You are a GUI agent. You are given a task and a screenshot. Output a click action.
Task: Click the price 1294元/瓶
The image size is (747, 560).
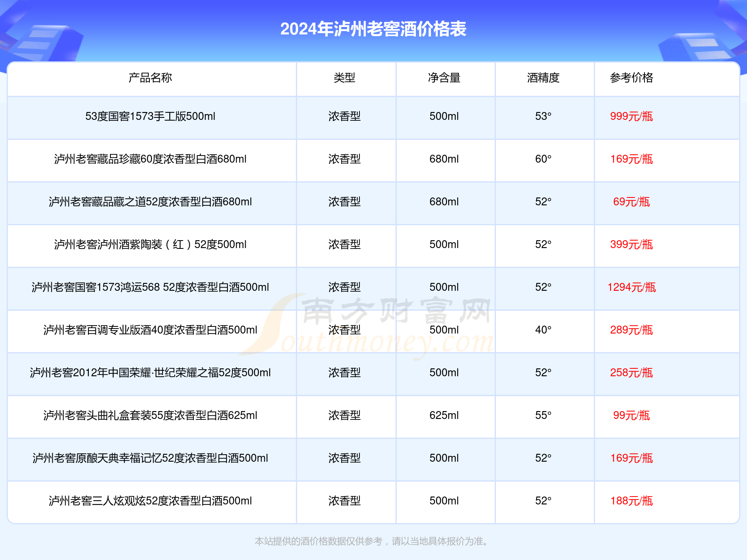click(x=632, y=287)
